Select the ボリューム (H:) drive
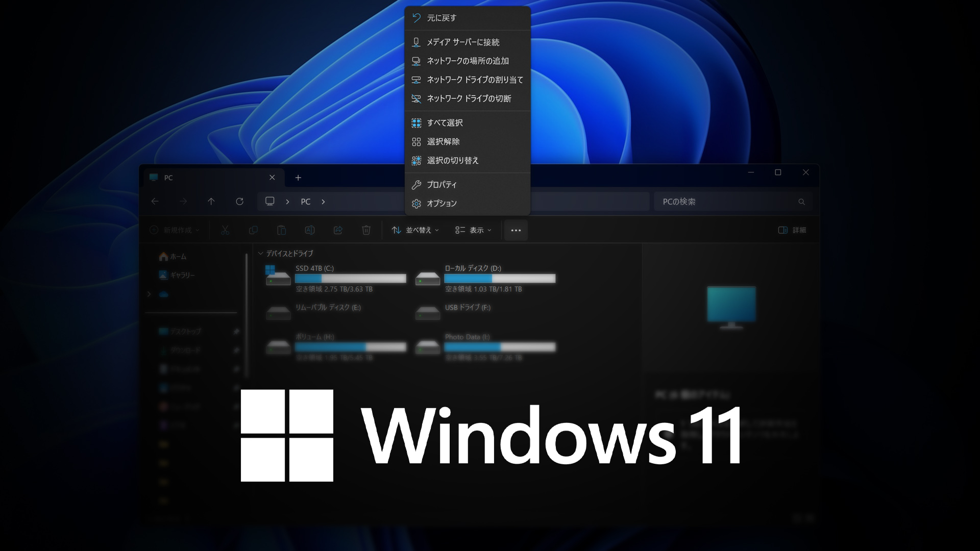The width and height of the screenshot is (980, 551). click(x=335, y=347)
